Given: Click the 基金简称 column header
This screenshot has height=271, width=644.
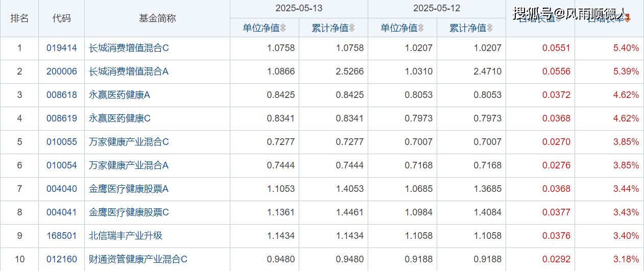Looking at the screenshot, I should (x=157, y=18).
